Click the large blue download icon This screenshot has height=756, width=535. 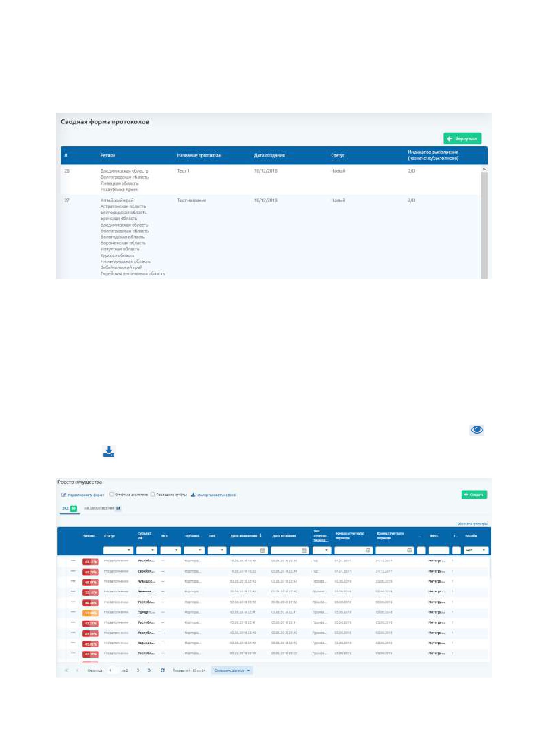(109, 451)
